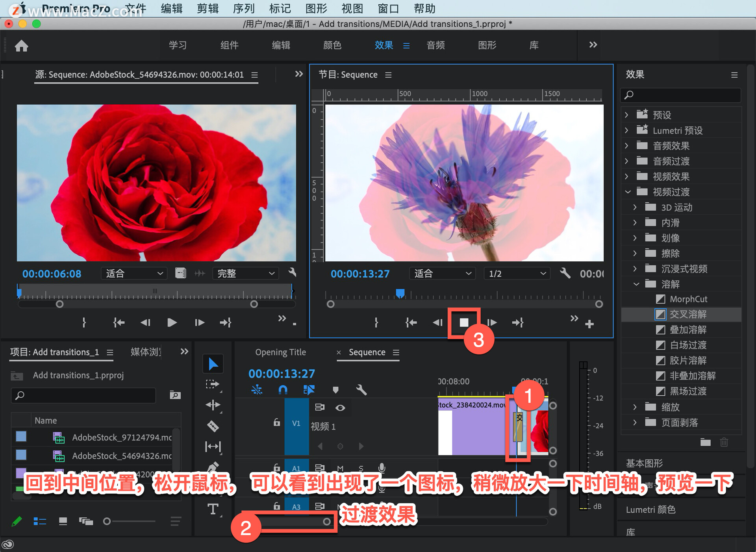Select the Razor tool
756x552 pixels.
pos(213,426)
